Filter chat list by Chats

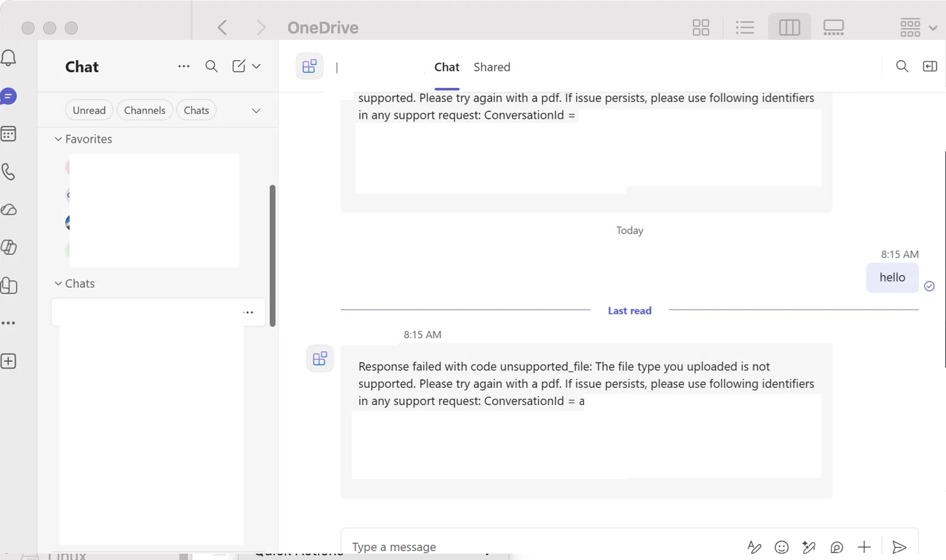pos(196,110)
